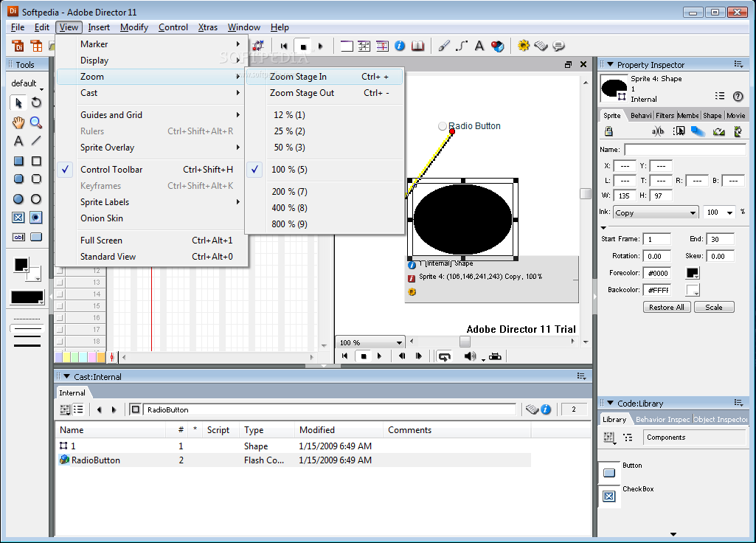Open the Text window A icon in toolbar
Screen dimensions: 756x543
pyautogui.click(x=479, y=46)
